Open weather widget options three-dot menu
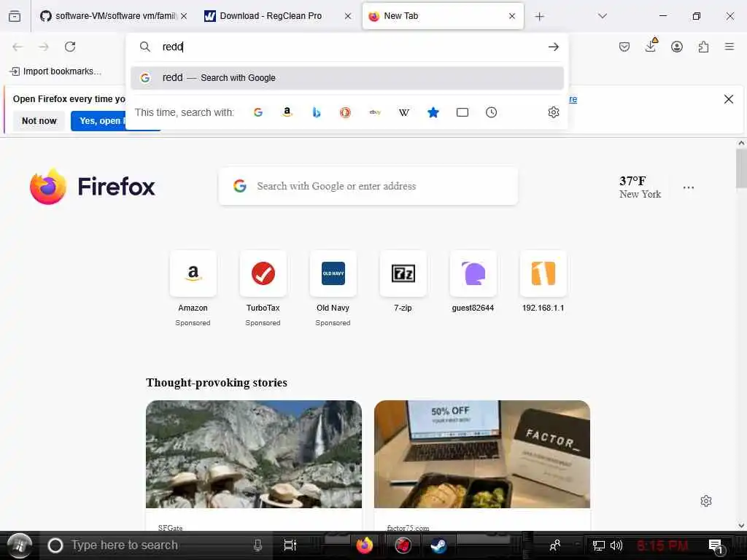The width and height of the screenshot is (747, 560). coord(689,187)
